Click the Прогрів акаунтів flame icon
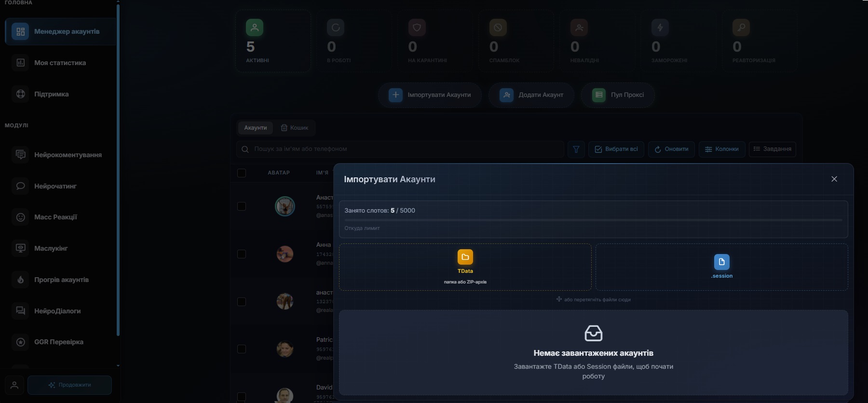This screenshot has height=403, width=868. coord(20,280)
